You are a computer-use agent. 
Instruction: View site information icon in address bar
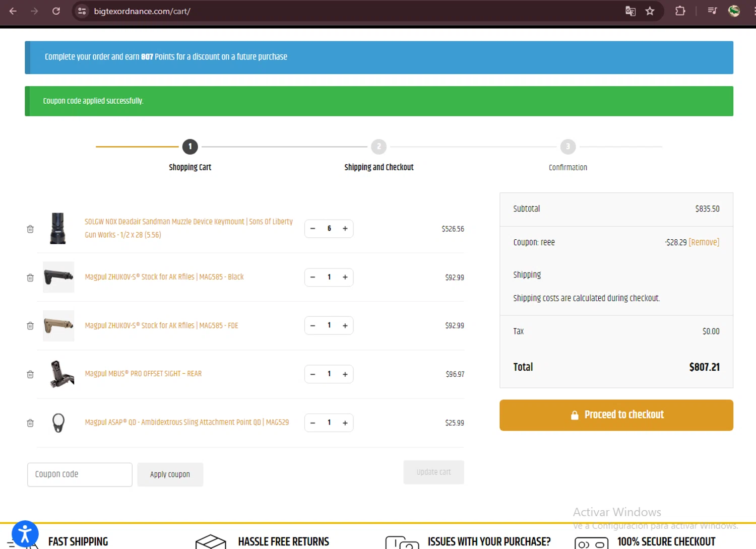82,11
